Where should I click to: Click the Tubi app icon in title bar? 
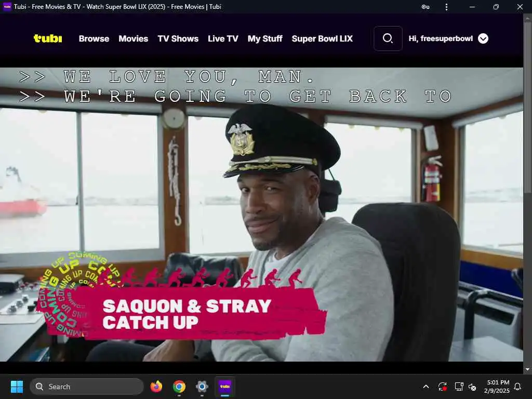pyautogui.click(x=7, y=6)
